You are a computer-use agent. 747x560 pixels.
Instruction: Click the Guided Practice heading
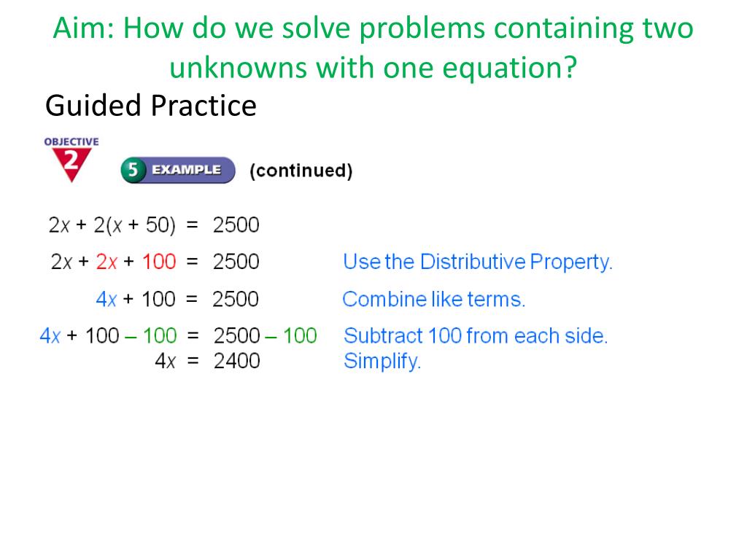click(151, 106)
